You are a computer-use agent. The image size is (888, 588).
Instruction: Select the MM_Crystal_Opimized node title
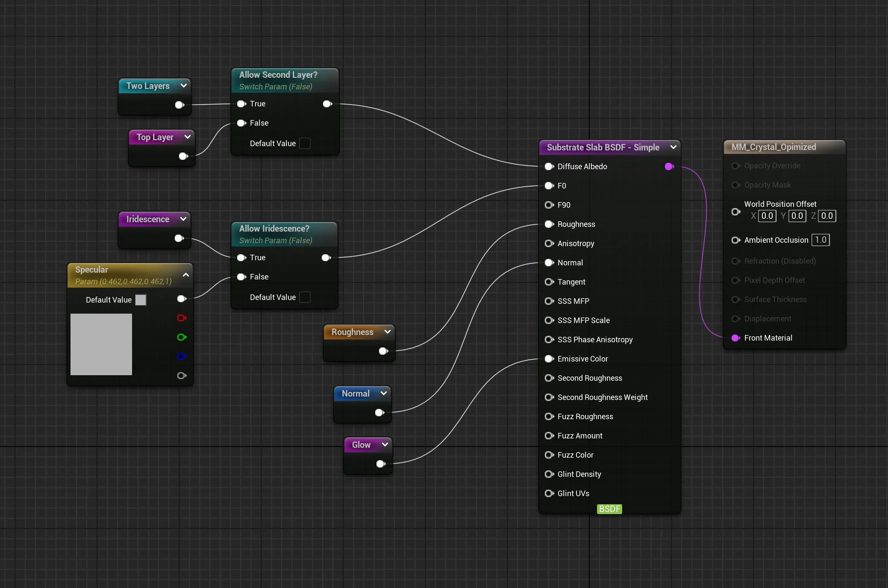(x=773, y=147)
